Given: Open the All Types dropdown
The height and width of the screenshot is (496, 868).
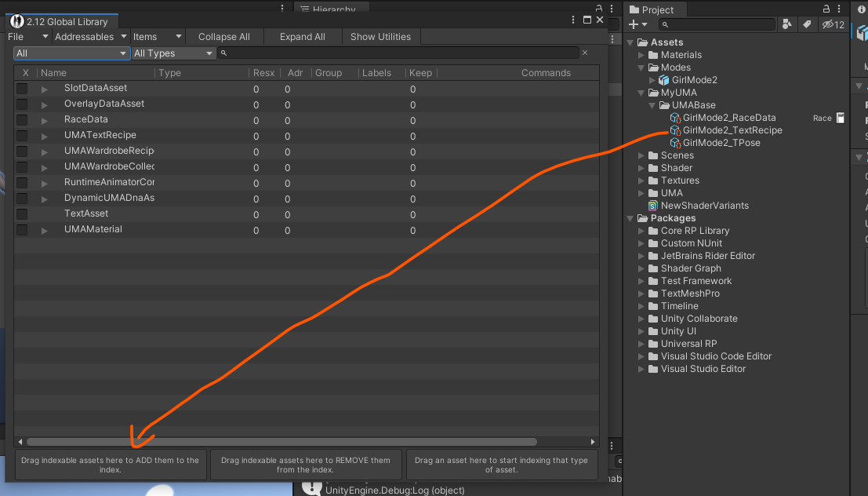Looking at the screenshot, I should (x=173, y=53).
